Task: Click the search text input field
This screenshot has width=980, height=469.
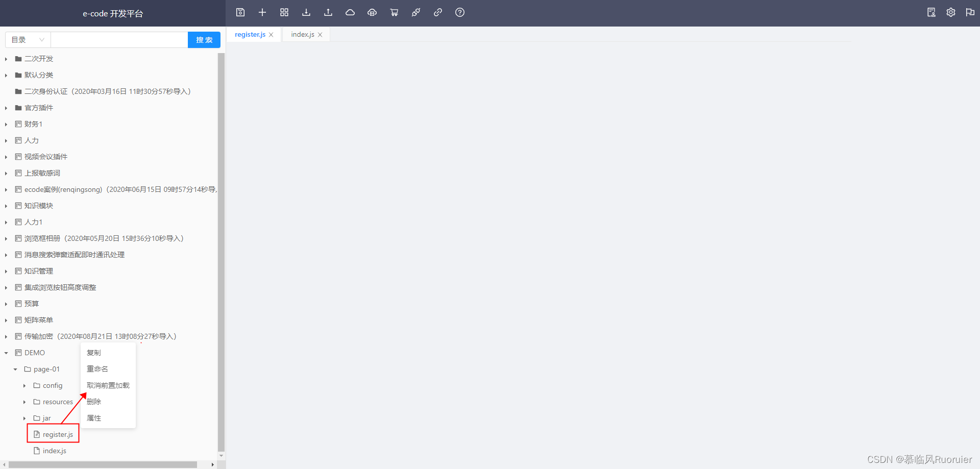Action: tap(119, 40)
